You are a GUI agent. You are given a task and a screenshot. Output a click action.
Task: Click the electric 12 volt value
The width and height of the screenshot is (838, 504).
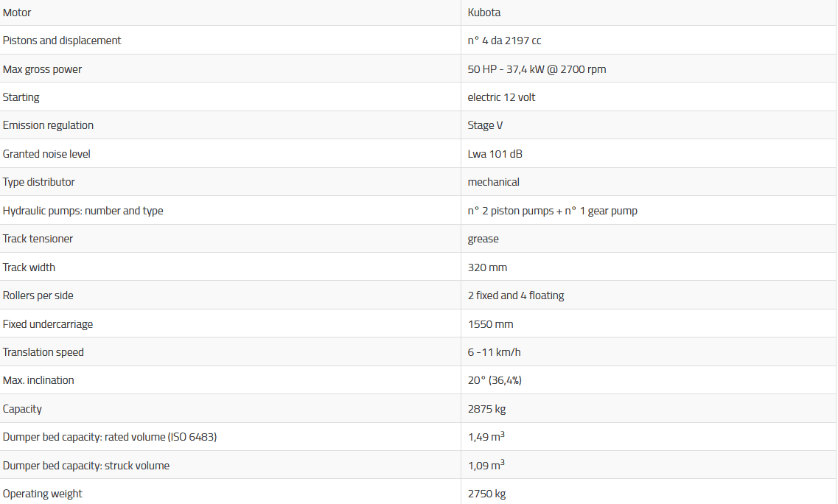pyautogui.click(x=501, y=97)
